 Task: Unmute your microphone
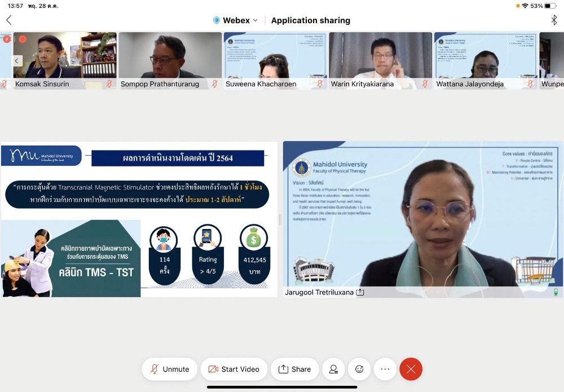(169, 369)
